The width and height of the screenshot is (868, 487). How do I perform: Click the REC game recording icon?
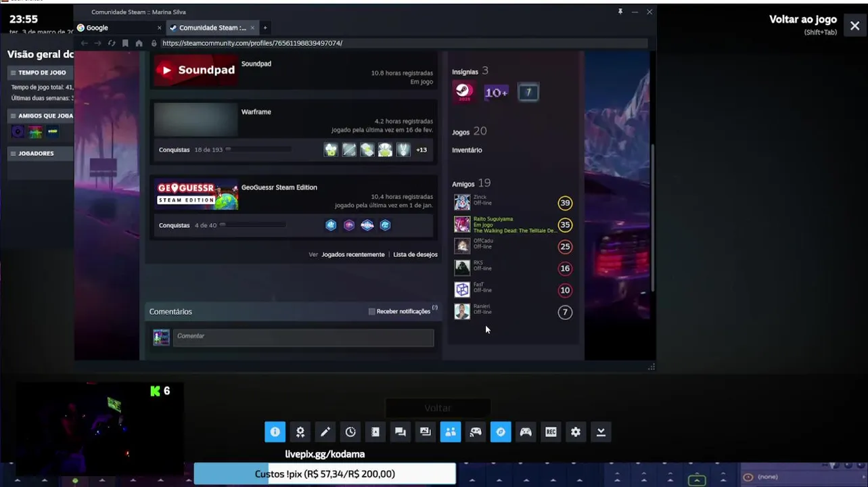click(551, 432)
